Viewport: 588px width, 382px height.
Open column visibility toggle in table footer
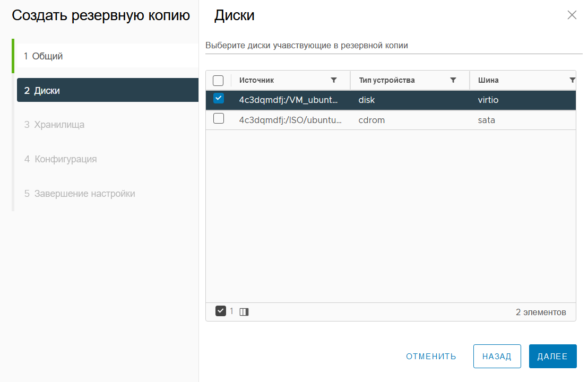[x=244, y=312]
